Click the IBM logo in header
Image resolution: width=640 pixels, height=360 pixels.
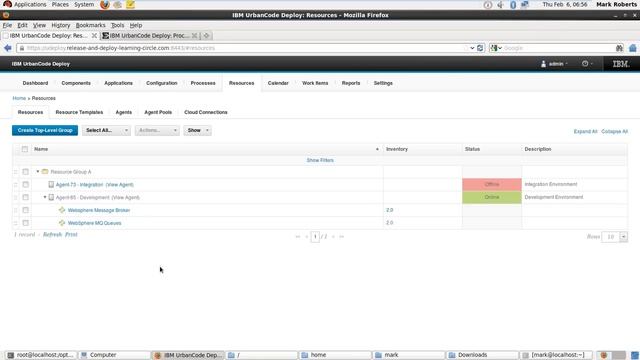coord(620,64)
